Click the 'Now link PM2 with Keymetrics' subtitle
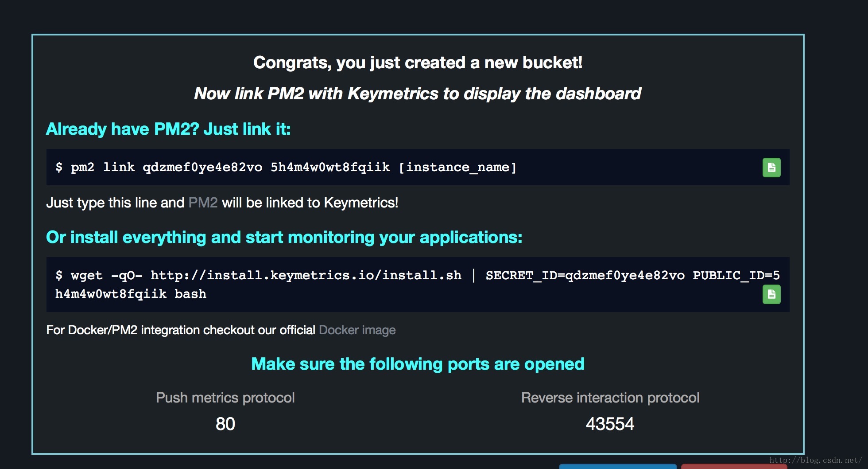 418,94
